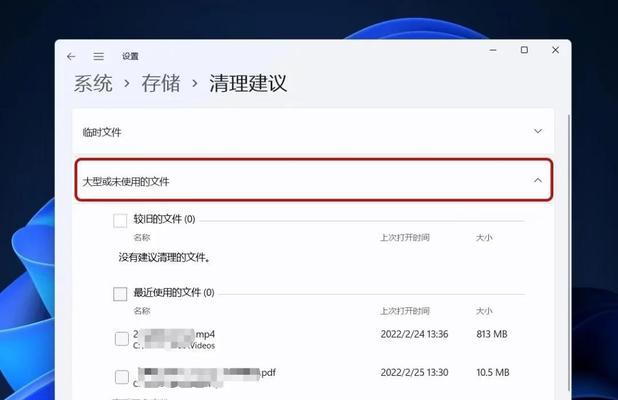Viewport: 618px width, 400px height.
Task: Select the mp4 file checkbox
Action: click(x=122, y=339)
